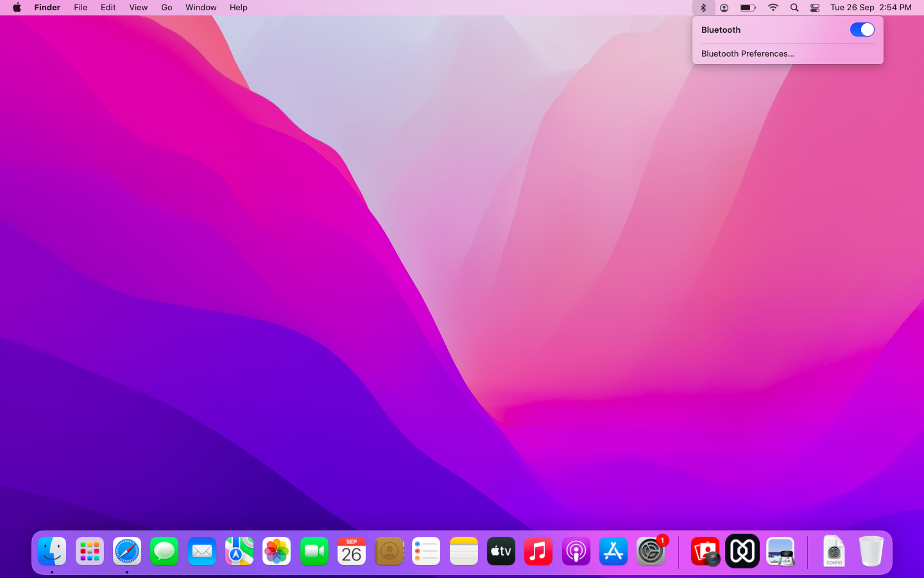924x578 pixels.
Task: Open the Help menu
Action: [x=238, y=8]
